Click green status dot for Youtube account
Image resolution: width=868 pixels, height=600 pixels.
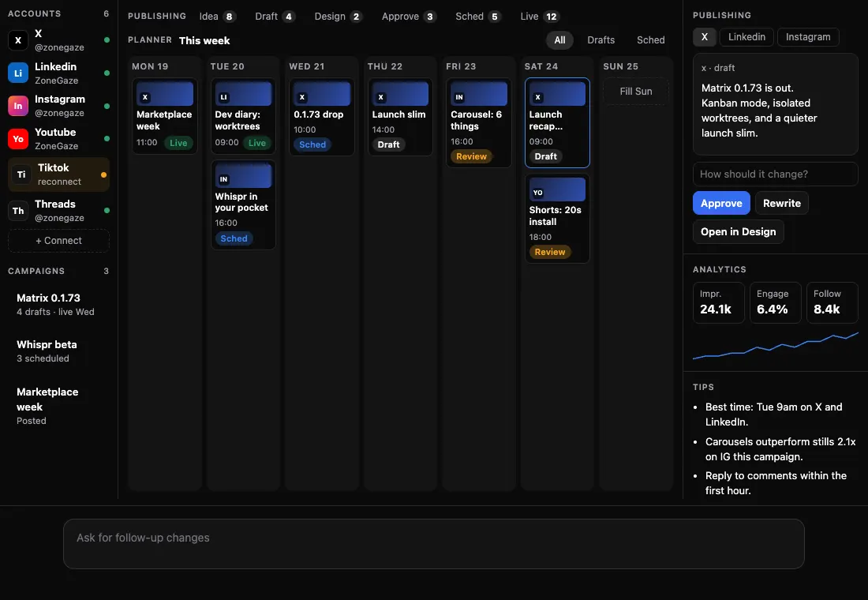click(x=107, y=138)
